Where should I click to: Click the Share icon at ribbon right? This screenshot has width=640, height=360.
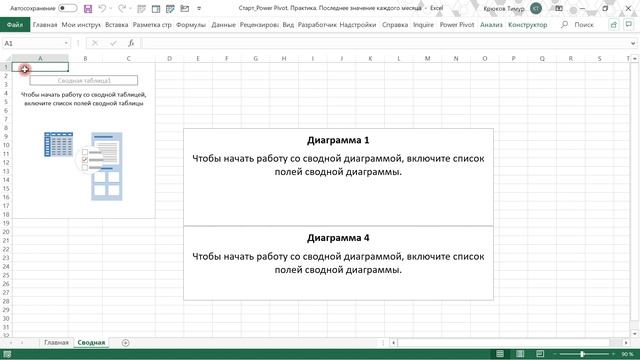613,24
